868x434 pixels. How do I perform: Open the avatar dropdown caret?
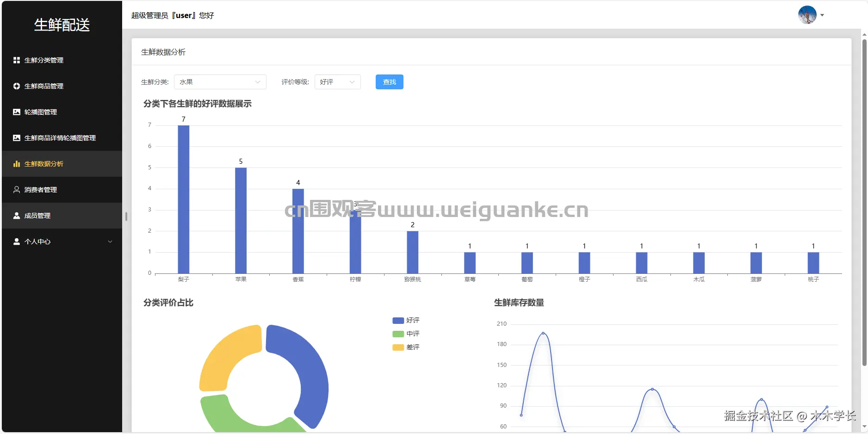click(822, 15)
